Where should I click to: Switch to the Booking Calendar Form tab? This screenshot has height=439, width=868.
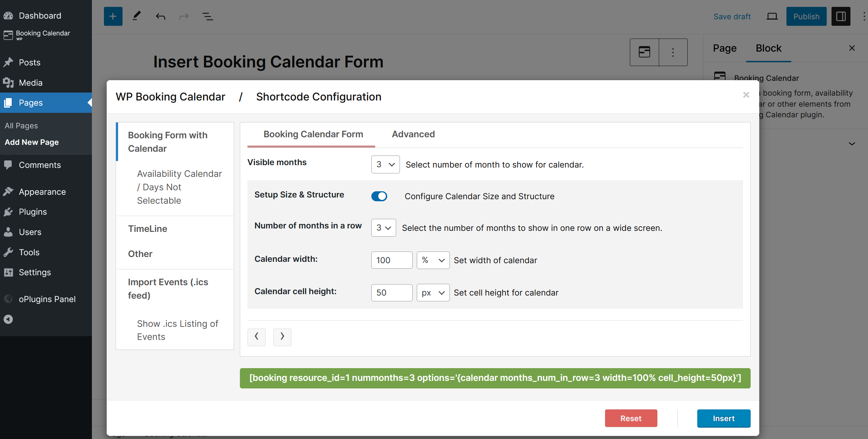313,134
